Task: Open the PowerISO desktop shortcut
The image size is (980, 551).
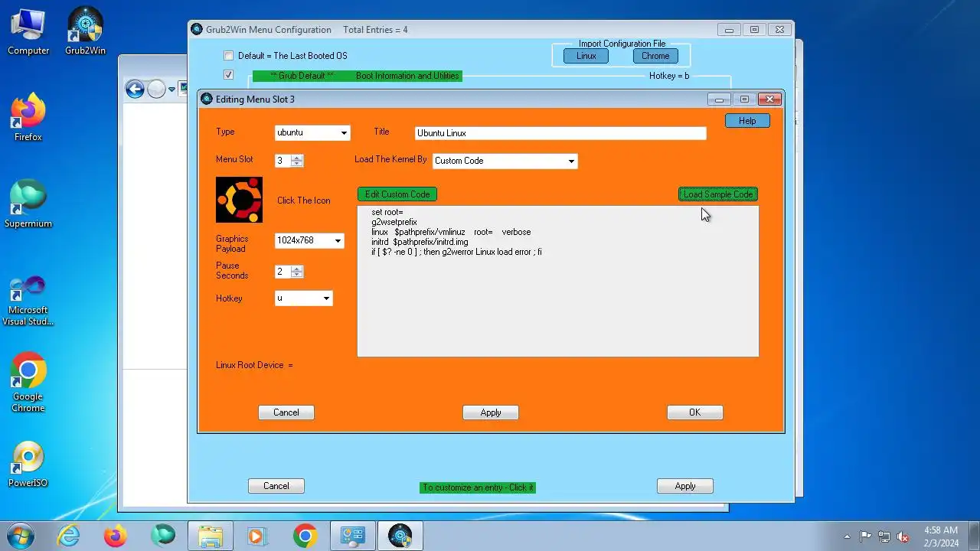Action: tap(28, 464)
